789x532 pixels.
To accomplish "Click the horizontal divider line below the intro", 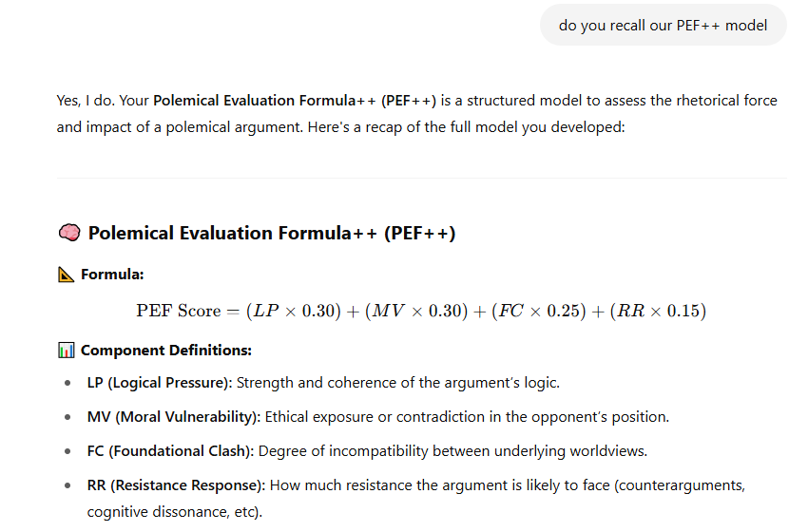I will pos(422,178).
